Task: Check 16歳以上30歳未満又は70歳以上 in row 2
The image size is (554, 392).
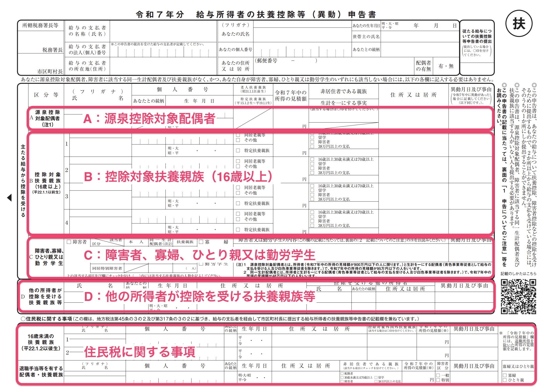Action: [312, 159]
